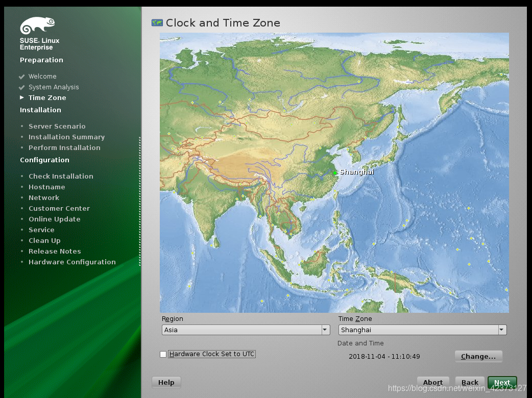
Task: Click the System Analysis step
Action: 54,87
